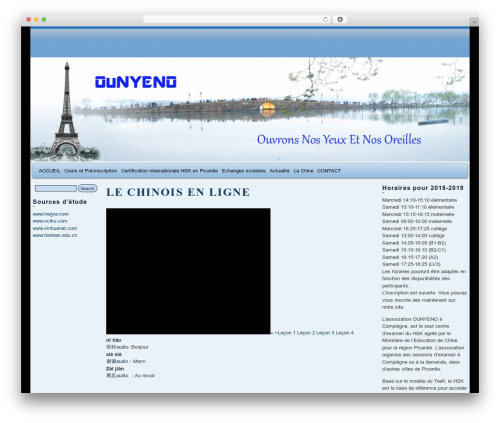The image size is (500, 423).
Task: Open the Leçon 4 link
Action: 344,333
